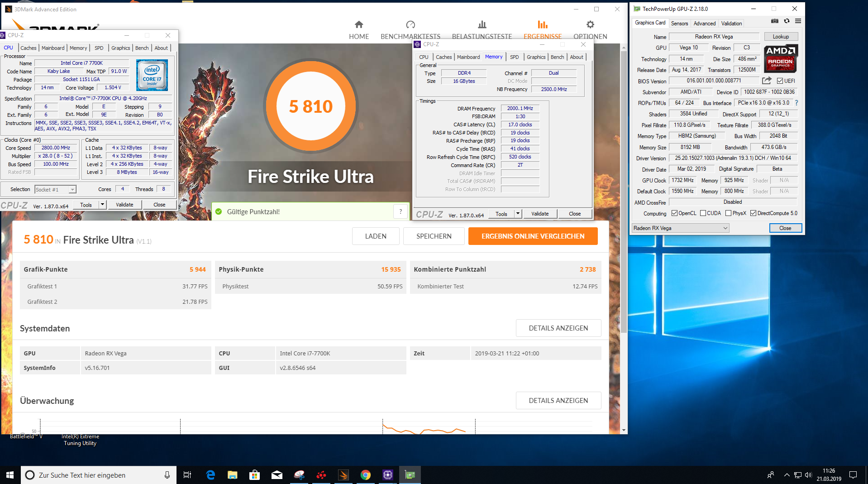
Task: Launch Microsoft Edge from the taskbar
Action: tap(210, 475)
